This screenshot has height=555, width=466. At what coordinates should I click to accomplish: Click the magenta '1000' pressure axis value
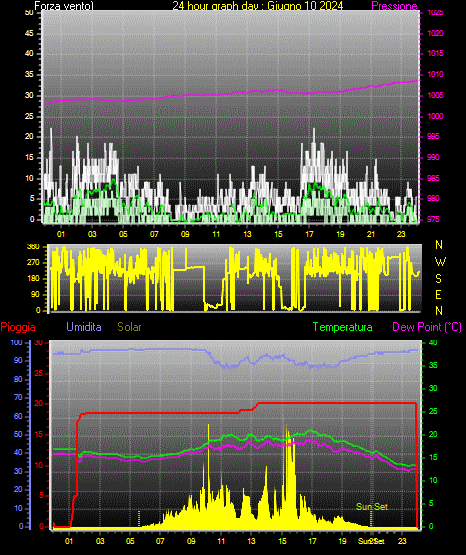click(x=436, y=116)
